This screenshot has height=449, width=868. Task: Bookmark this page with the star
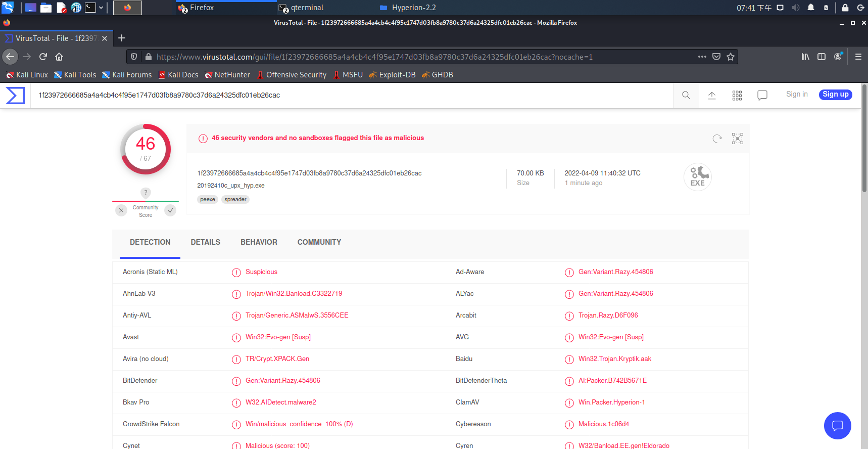(731, 57)
